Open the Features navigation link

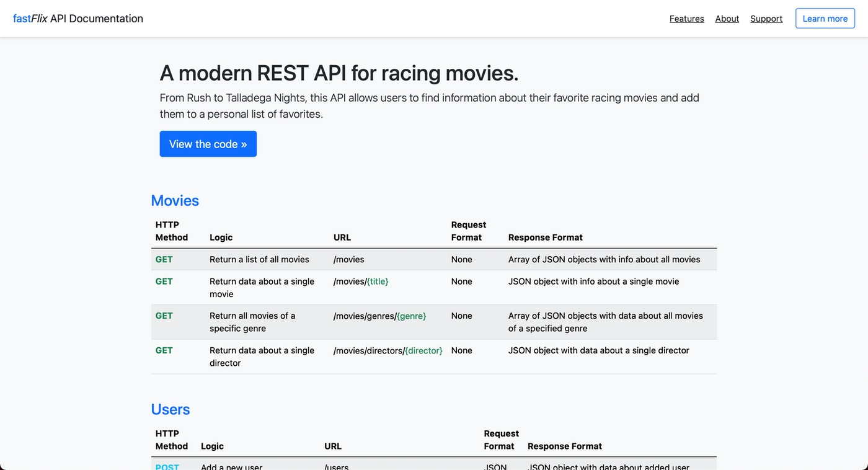pos(686,19)
